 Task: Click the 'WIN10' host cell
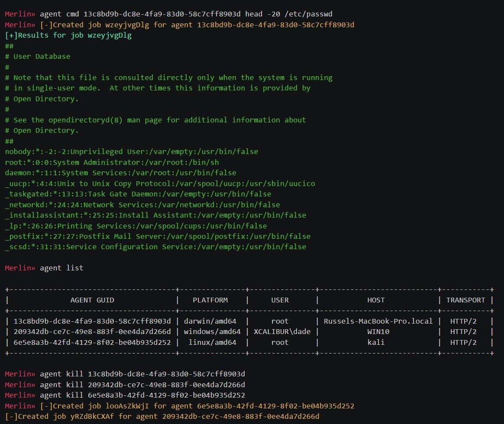[378, 331]
